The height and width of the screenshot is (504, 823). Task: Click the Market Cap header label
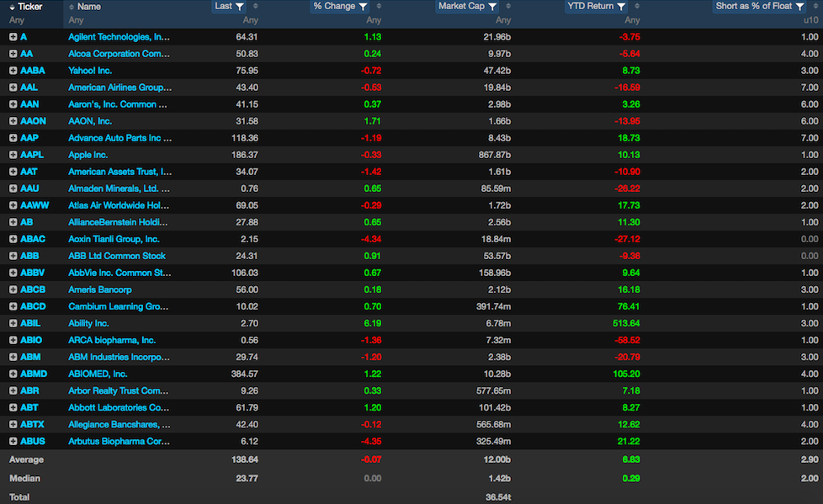coord(461,6)
